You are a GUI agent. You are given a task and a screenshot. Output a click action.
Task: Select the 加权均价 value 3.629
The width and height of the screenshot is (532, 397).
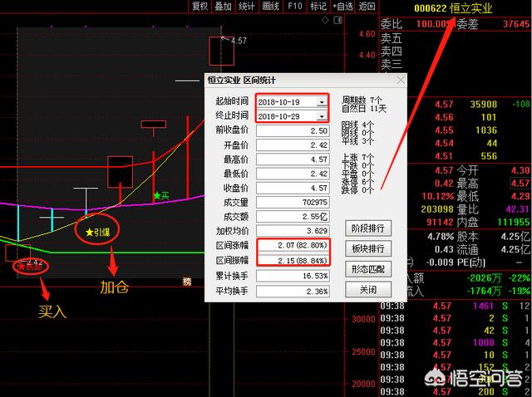293,231
